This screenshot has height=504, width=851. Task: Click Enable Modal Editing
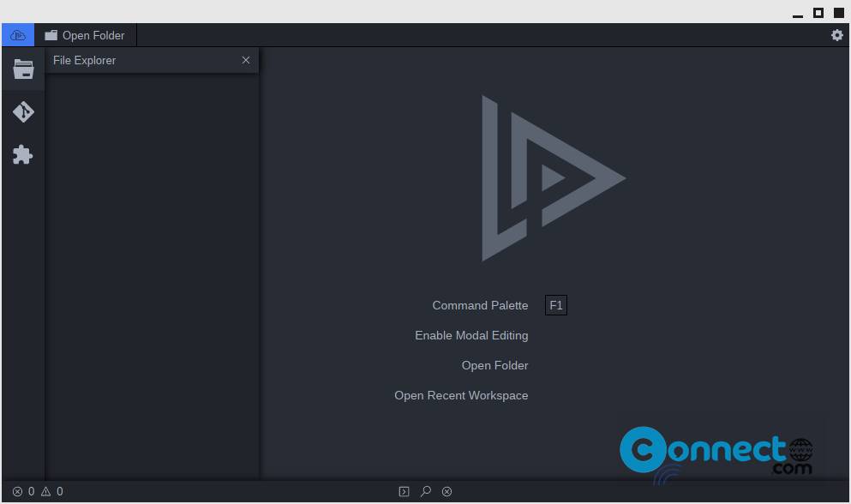point(471,336)
